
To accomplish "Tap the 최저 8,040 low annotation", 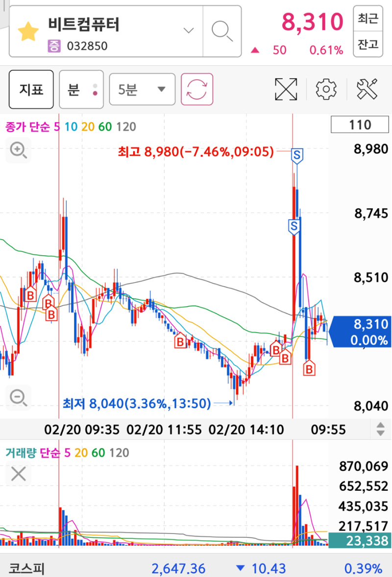I will (x=137, y=404).
